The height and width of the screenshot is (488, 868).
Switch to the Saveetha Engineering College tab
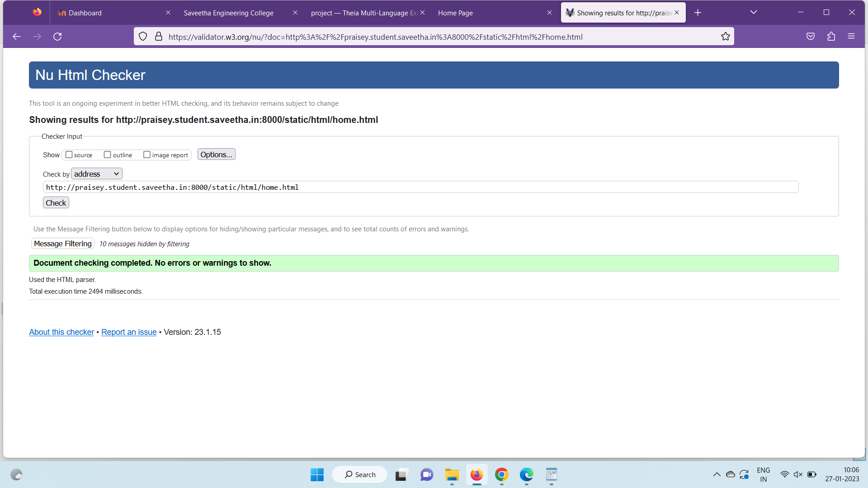pyautogui.click(x=229, y=13)
